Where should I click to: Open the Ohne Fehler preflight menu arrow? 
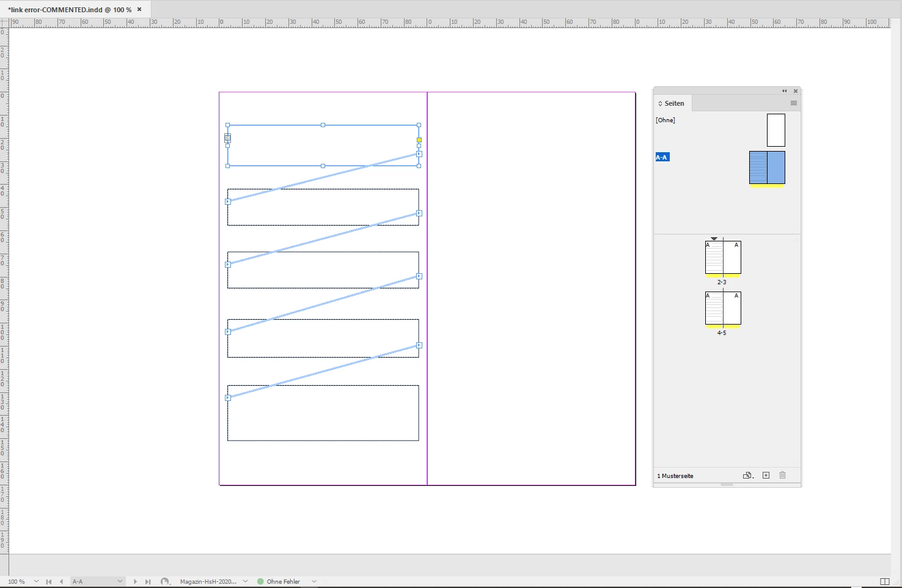[x=314, y=581]
